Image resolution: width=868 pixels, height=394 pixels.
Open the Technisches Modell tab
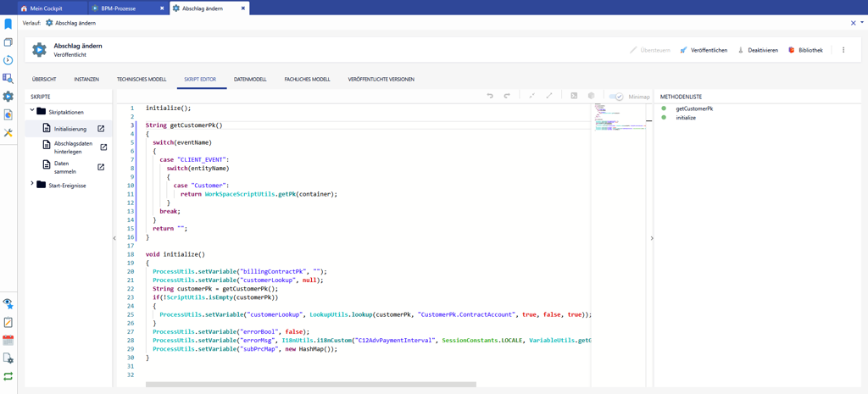(142, 80)
